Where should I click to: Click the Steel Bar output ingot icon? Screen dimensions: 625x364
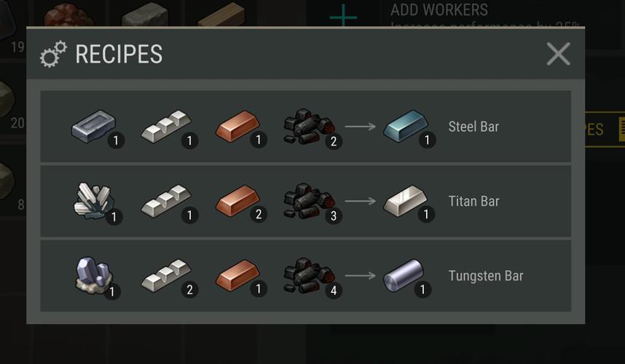(405, 126)
